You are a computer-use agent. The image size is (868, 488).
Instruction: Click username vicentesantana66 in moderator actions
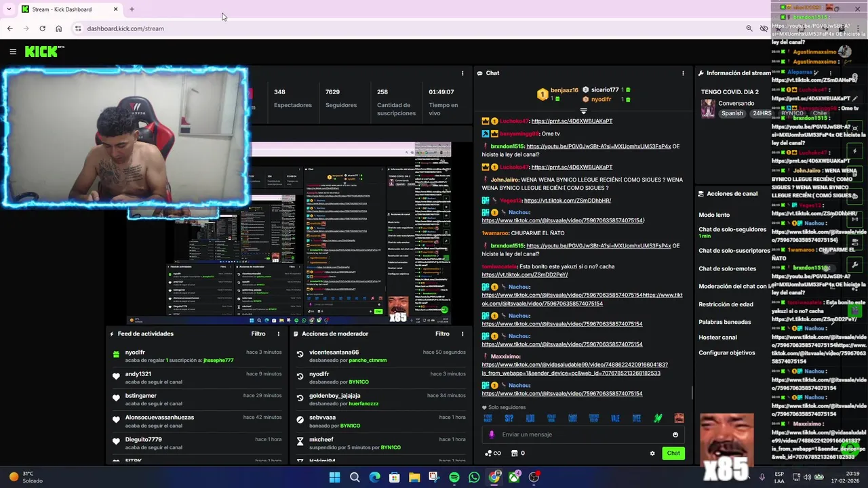[334, 352]
